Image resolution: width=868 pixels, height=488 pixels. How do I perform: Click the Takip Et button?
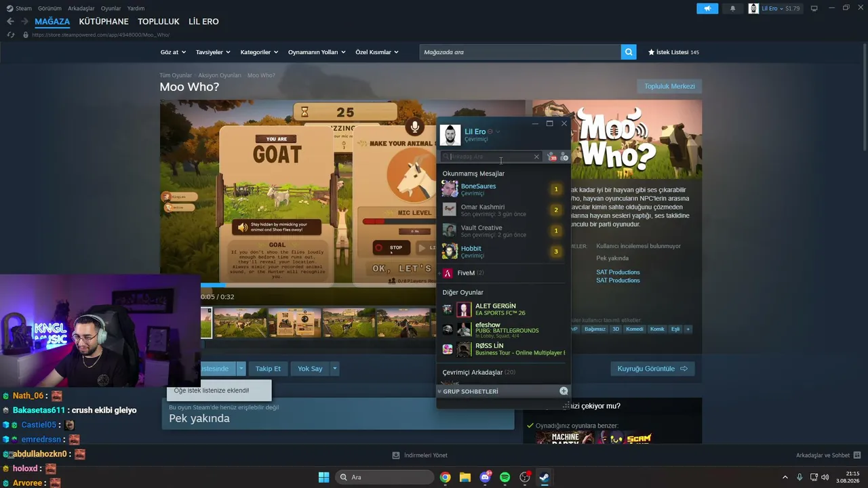[x=268, y=369]
